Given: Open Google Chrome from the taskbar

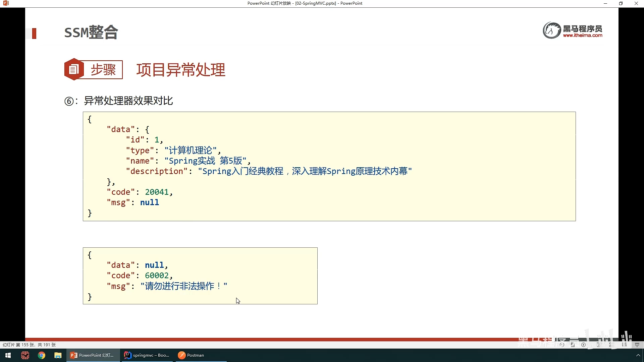Looking at the screenshot, I should 42,355.
